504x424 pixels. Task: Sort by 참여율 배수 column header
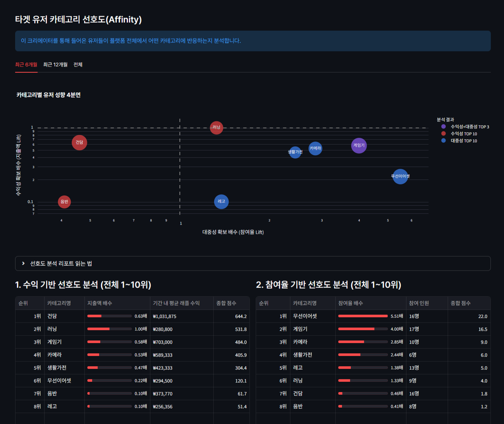click(350, 303)
